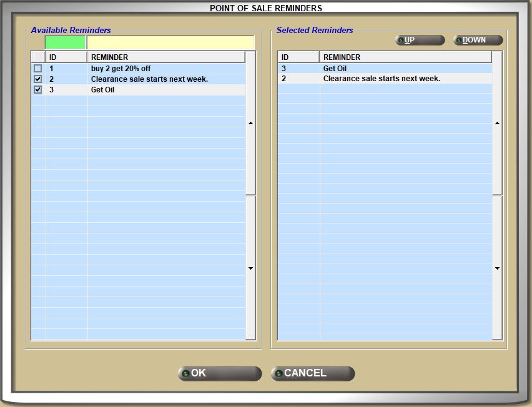
Task: Uncheck Clearance sale reminder checkbox
Action: (38, 79)
